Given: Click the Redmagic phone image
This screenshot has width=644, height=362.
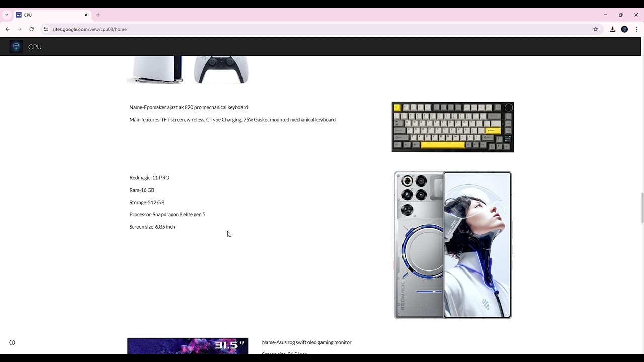Looking at the screenshot, I should (x=453, y=245).
